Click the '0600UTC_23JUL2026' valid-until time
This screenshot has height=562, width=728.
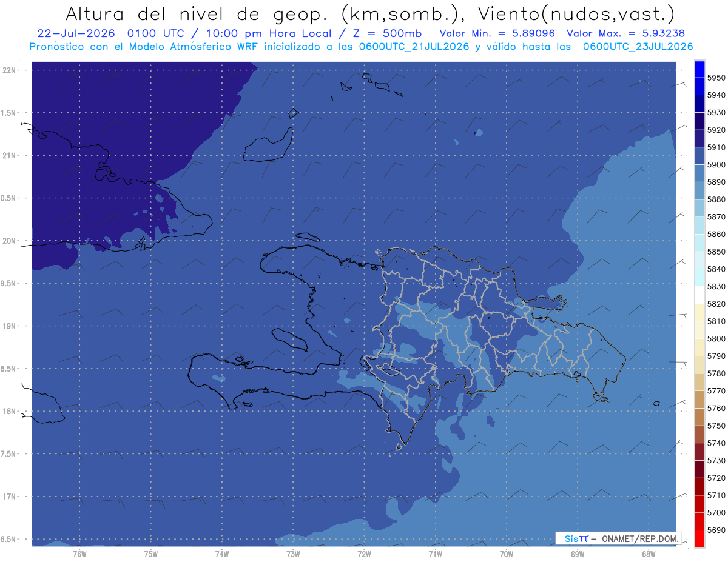[x=638, y=47]
